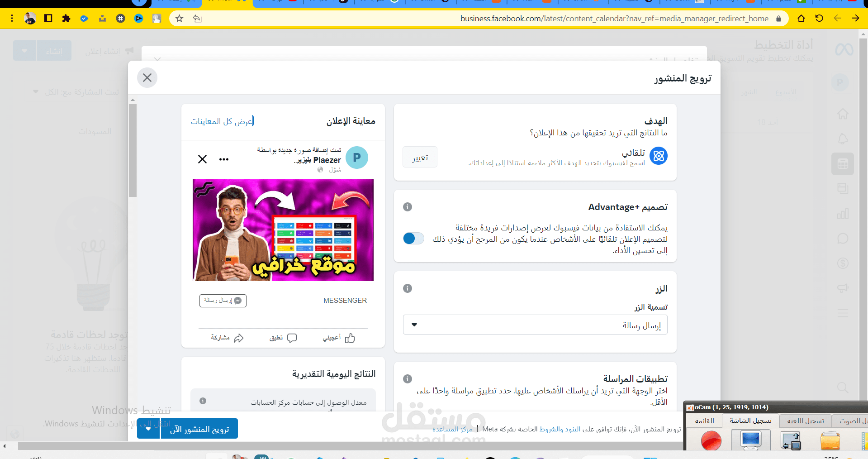
Task: Open the browser three-dot menu
Action: tap(12, 19)
